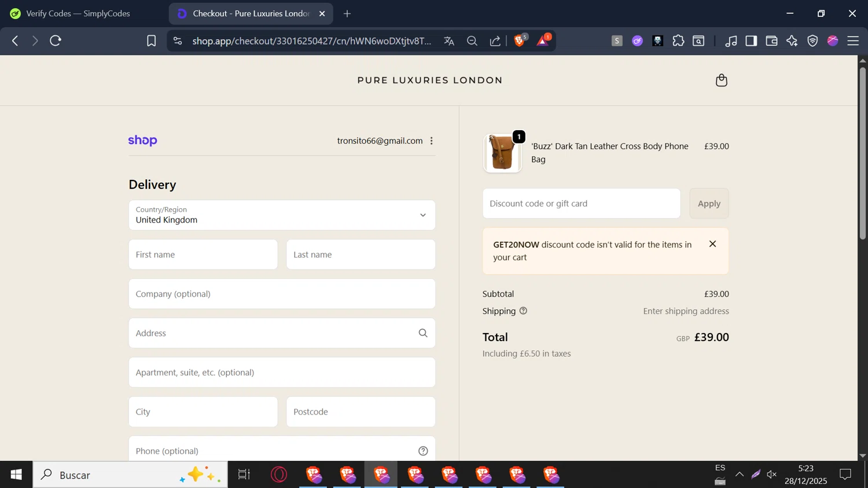The image size is (868, 488).
Task: Open site settings icon in address bar
Action: tap(178, 41)
